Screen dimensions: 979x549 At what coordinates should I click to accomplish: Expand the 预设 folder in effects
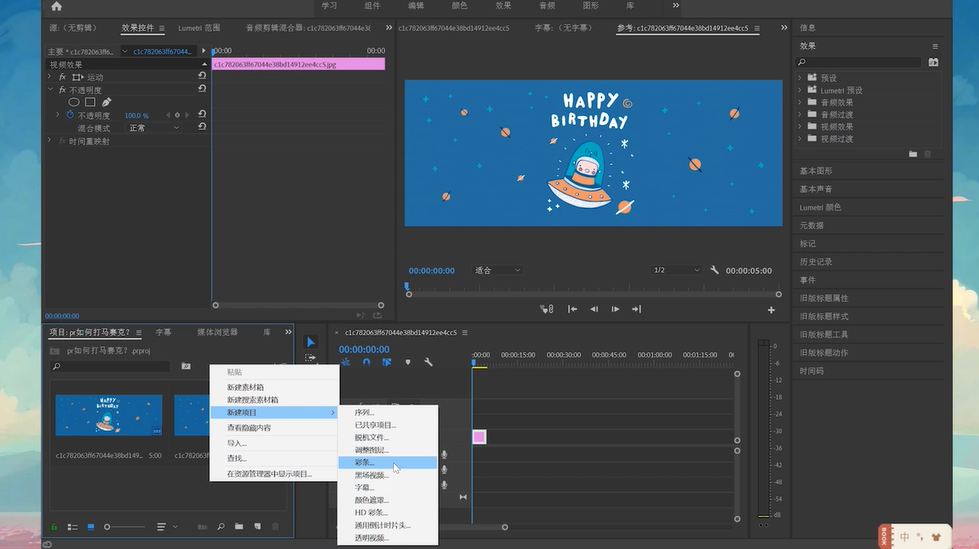click(x=800, y=77)
